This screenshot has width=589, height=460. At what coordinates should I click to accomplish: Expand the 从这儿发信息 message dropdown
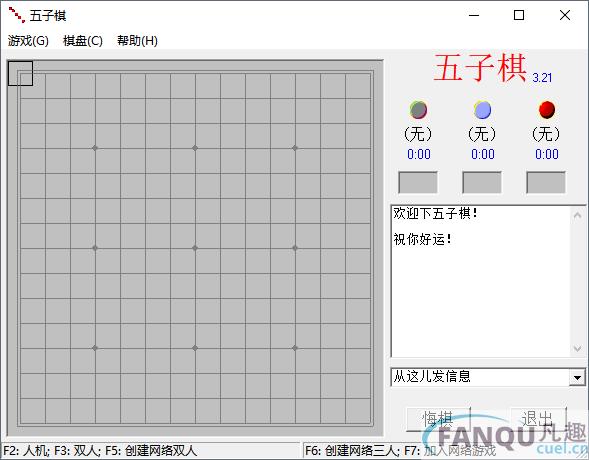coord(577,377)
